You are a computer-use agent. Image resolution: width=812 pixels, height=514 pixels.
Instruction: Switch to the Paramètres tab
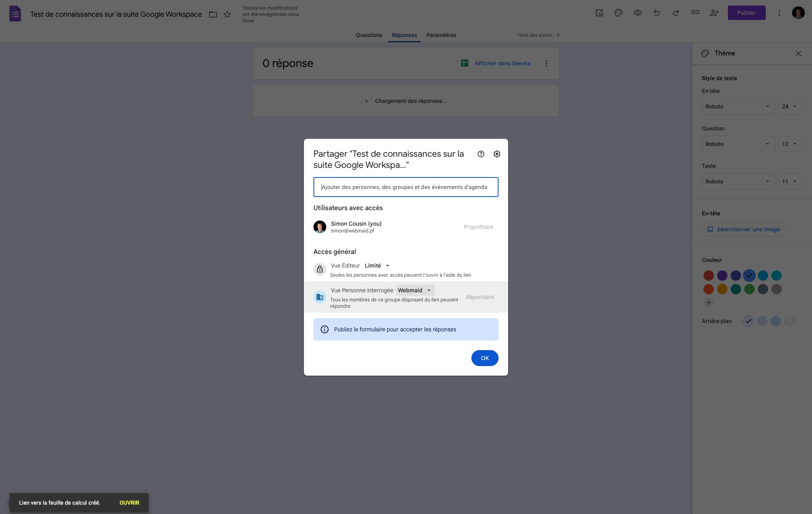(x=441, y=35)
